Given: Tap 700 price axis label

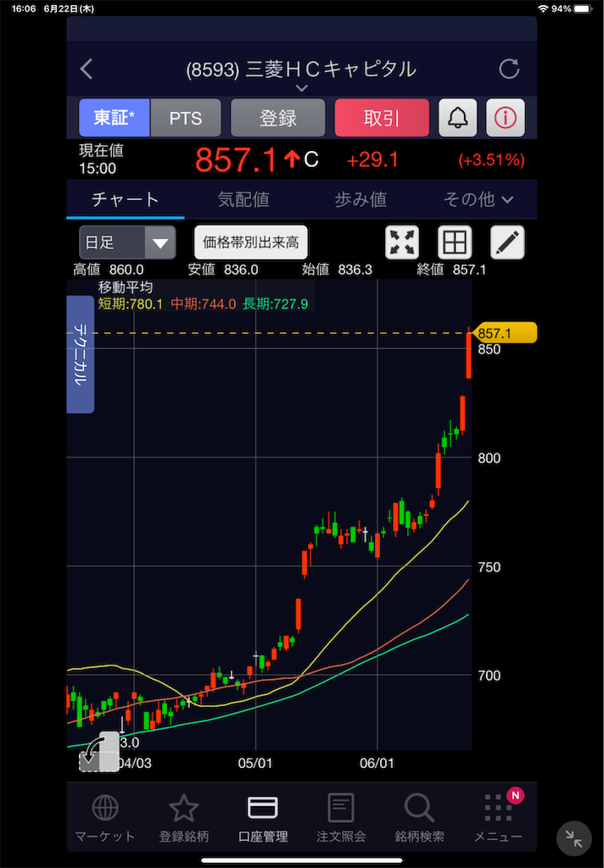Looking at the screenshot, I should (489, 676).
